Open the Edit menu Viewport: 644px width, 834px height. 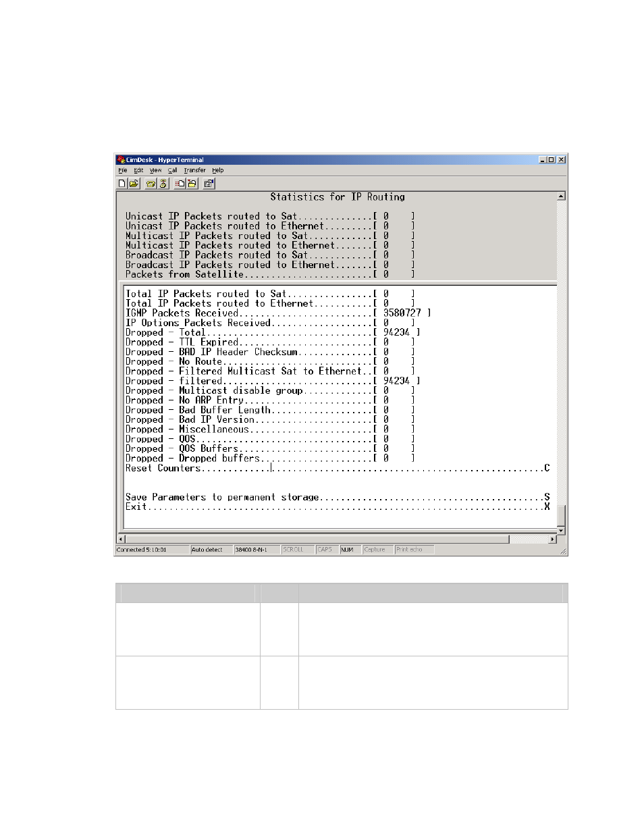[x=138, y=170]
